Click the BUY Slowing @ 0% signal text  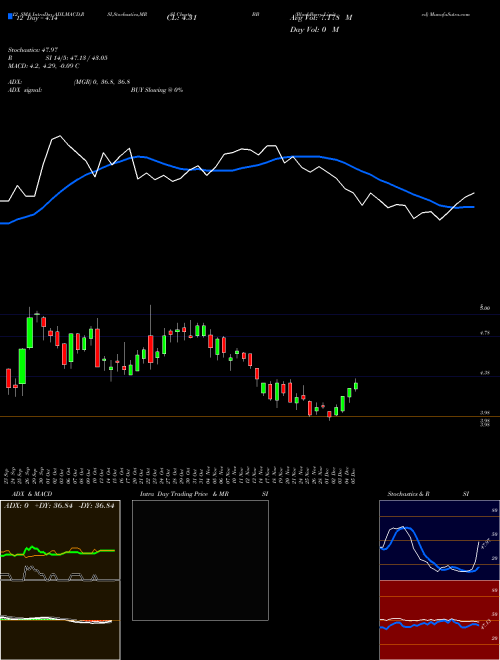point(157,90)
